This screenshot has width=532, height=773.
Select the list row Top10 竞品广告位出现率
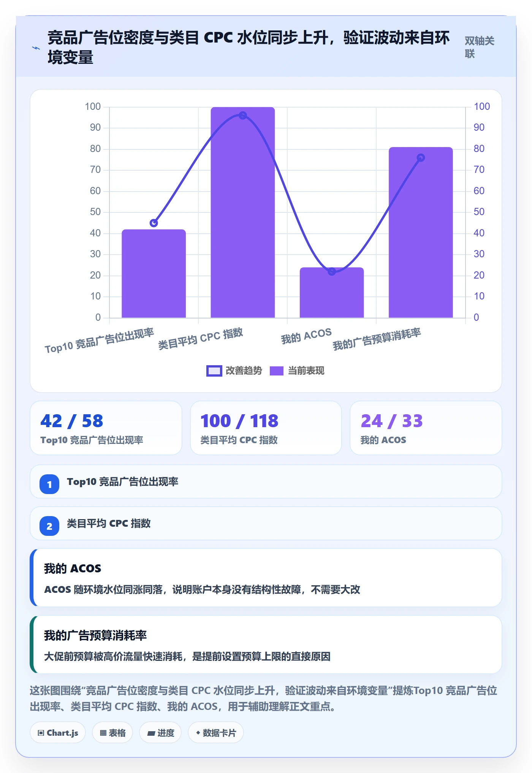(266, 482)
